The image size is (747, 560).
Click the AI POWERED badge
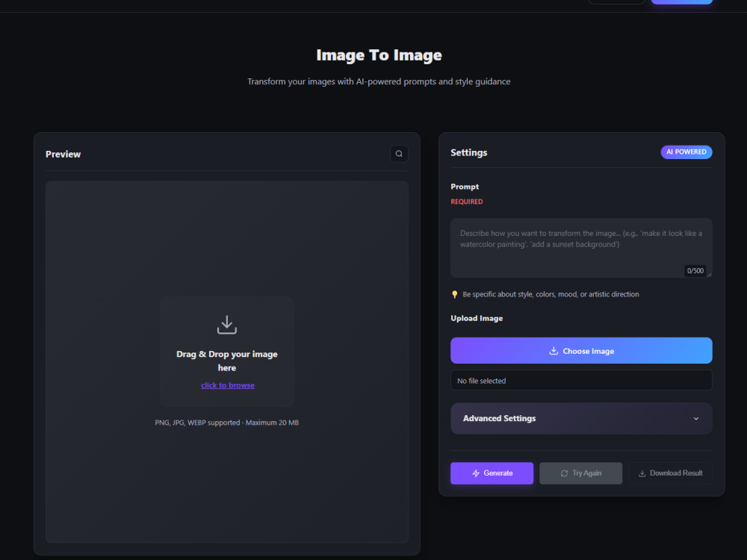click(686, 152)
